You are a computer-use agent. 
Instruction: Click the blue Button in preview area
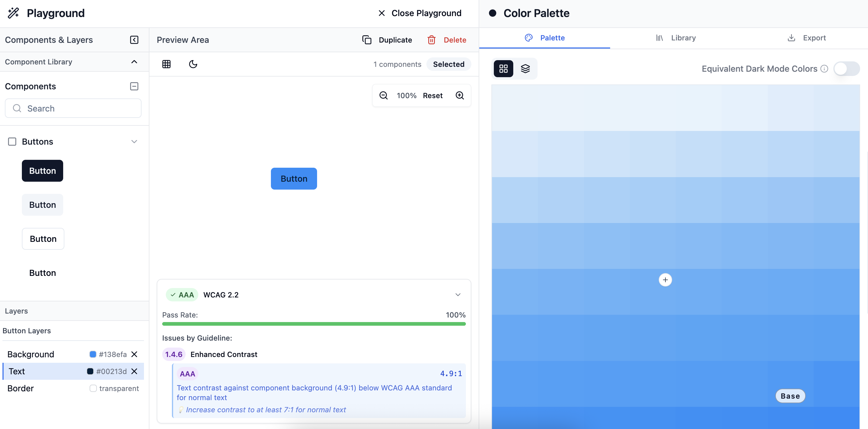pos(294,179)
